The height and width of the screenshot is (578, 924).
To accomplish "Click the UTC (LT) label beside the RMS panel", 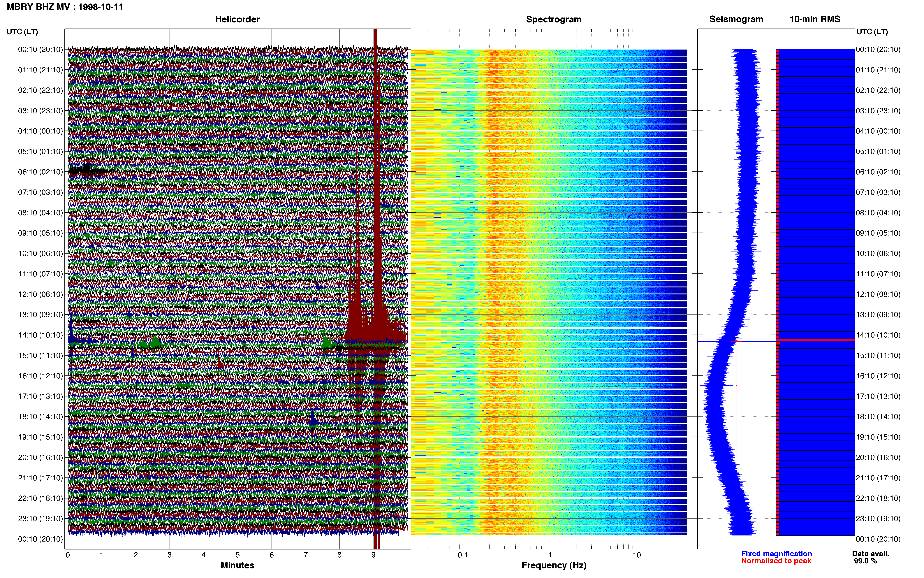I will (872, 32).
